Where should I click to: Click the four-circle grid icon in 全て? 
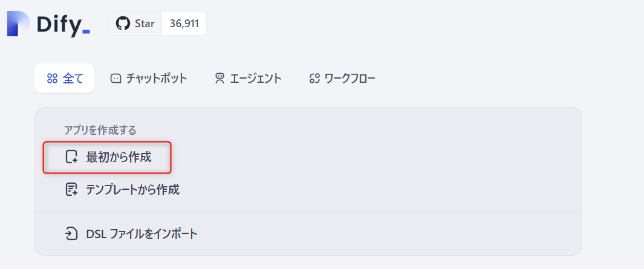tap(52, 79)
